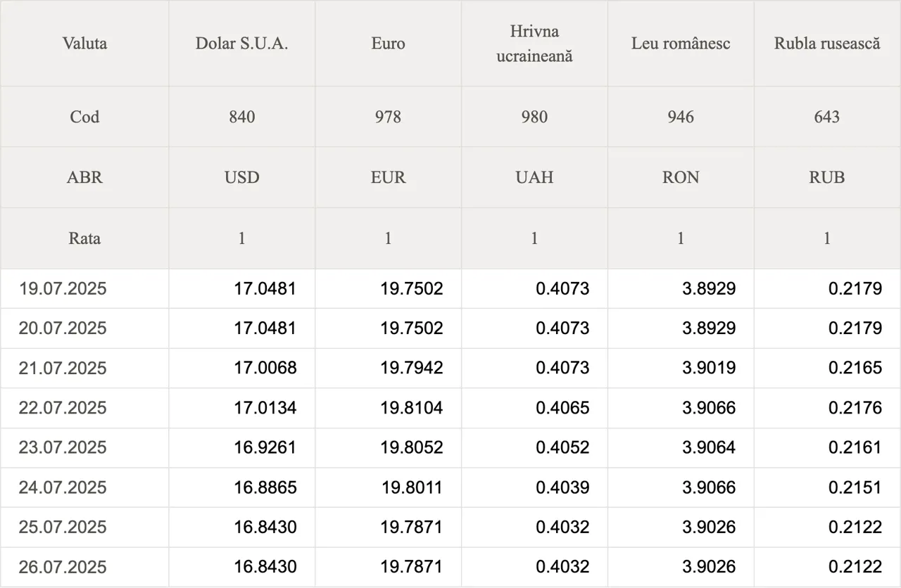Select the Leu românesc column header
Screen dimensions: 901x588
681,44
